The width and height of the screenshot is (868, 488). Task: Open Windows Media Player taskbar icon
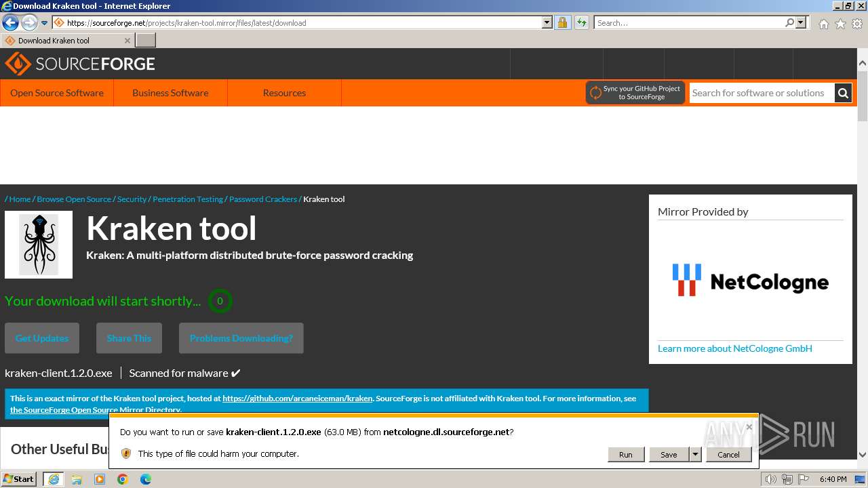[x=100, y=479]
